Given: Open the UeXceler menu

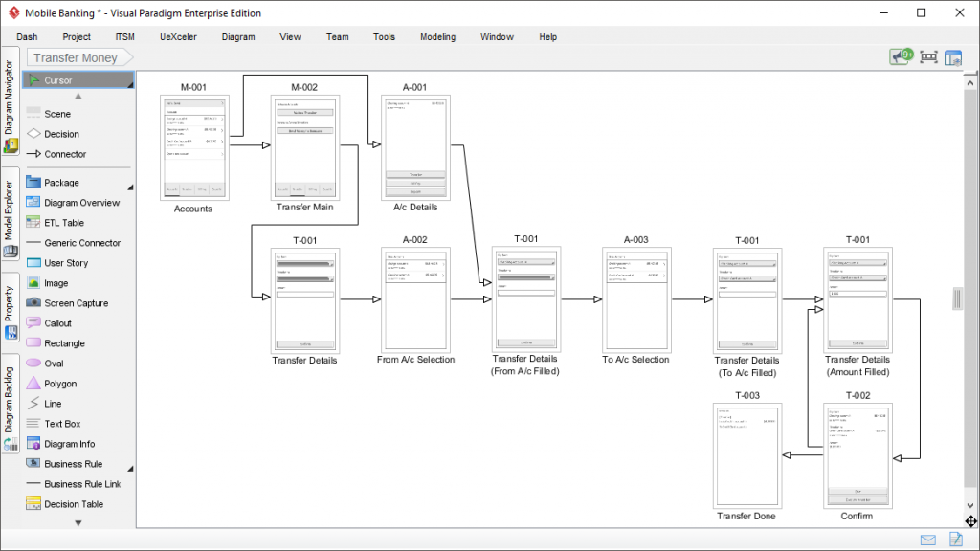Looking at the screenshot, I should pyautogui.click(x=178, y=37).
